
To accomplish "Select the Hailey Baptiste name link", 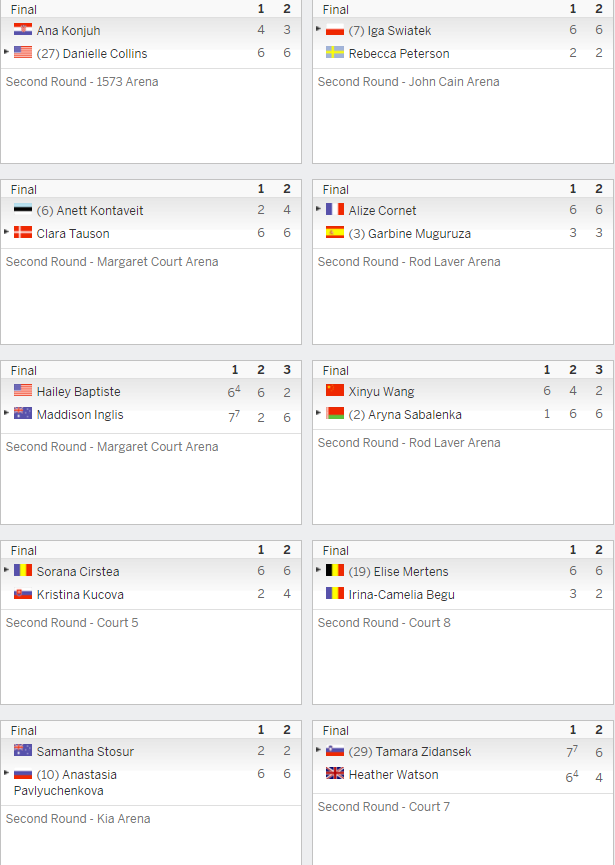I will pos(78,392).
